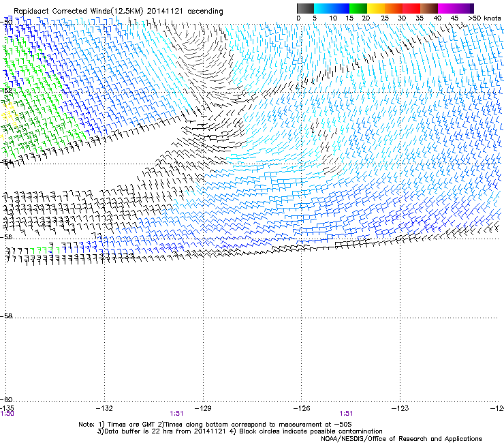Select the green 15-20 knots color swatch
The width and height of the screenshot is (504, 443).
[358, 8]
